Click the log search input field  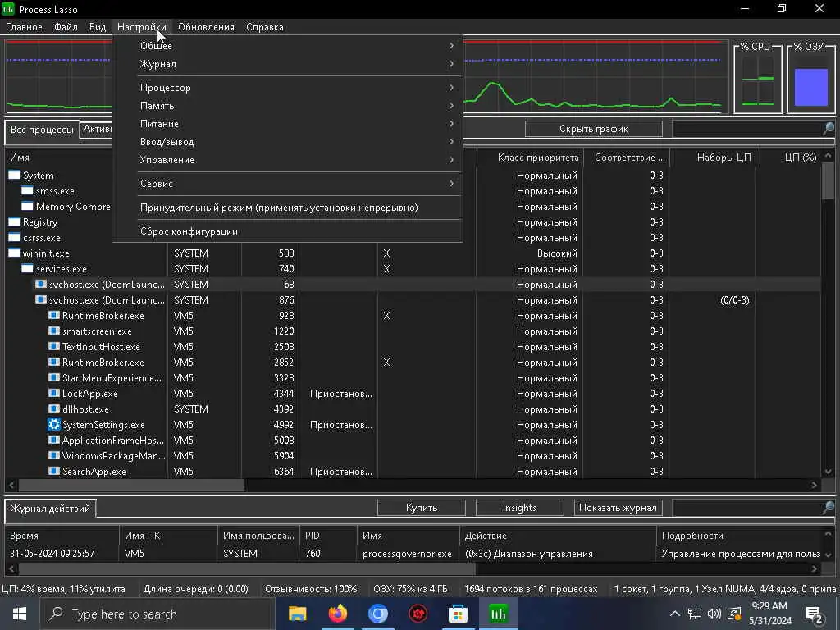click(746, 507)
